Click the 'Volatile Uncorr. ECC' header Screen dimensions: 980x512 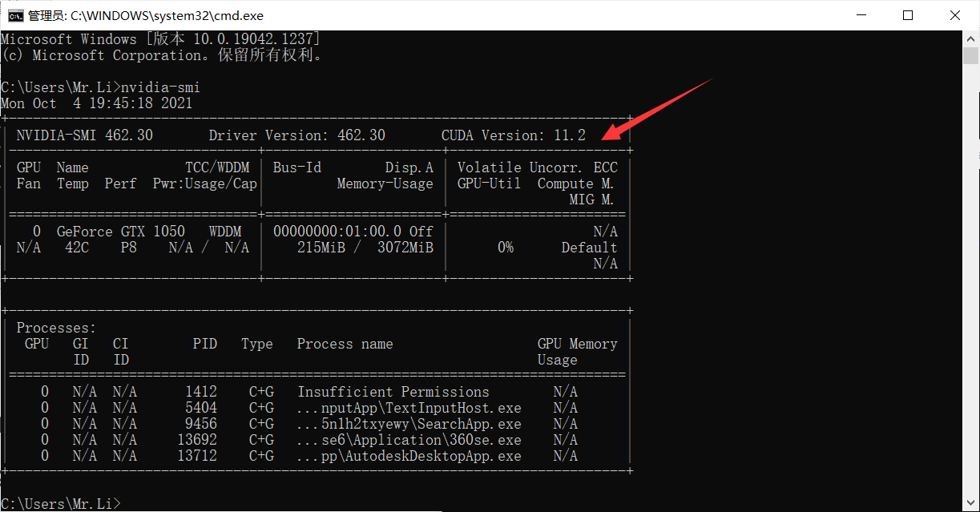tap(538, 167)
